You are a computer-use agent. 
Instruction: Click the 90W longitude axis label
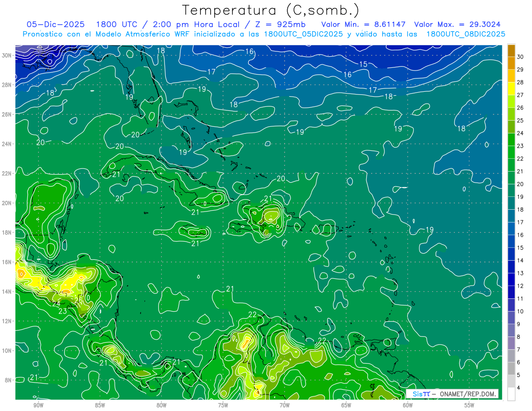(x=38, y=405)
